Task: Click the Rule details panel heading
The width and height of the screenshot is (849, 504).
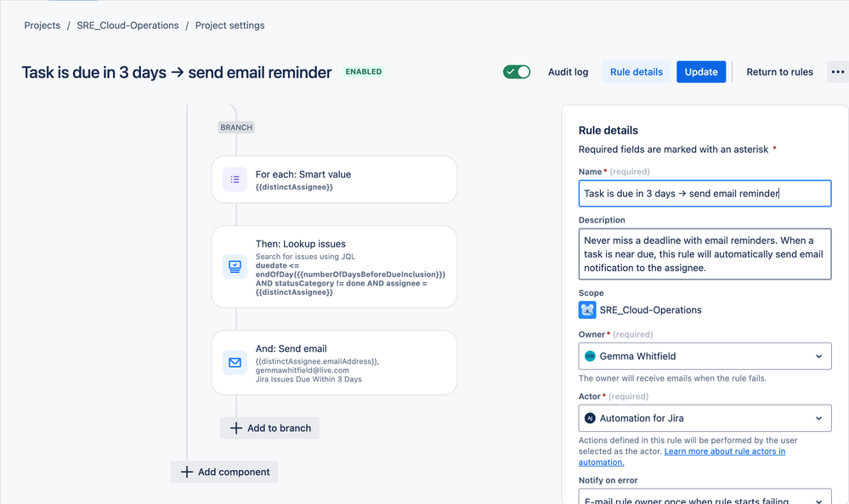Action: point(608,131)
